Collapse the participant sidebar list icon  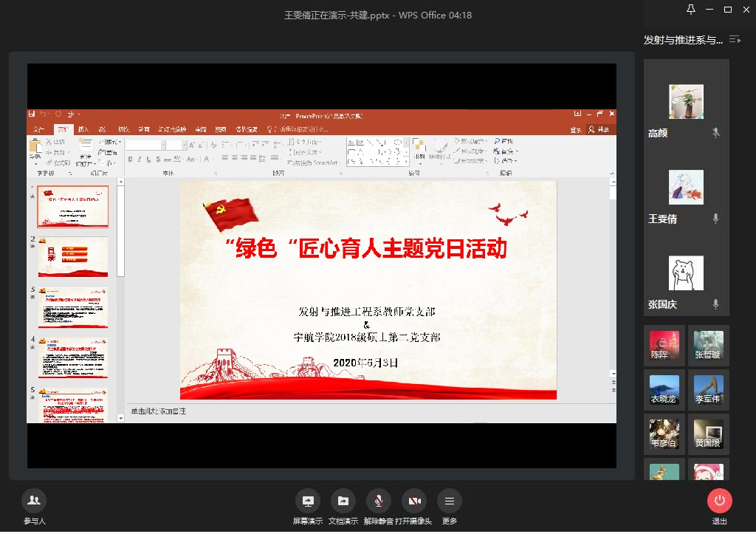(735, 39)
